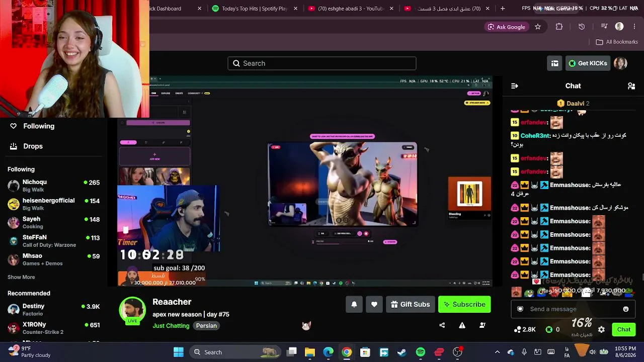Viewport: 644px width, 362px height.
Task: Expand following list with Show More
Action: coord(21,277)
